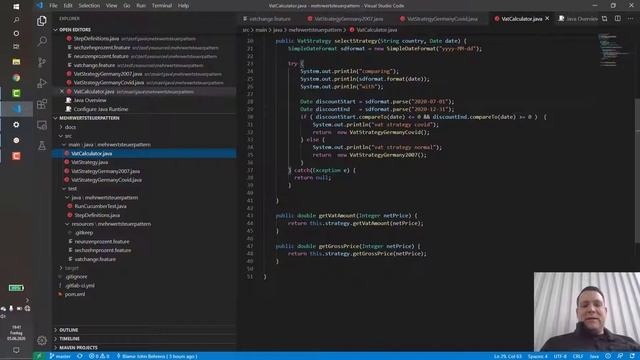Open the Edit menu
This screenshot has width=640, height=360.
68,6
